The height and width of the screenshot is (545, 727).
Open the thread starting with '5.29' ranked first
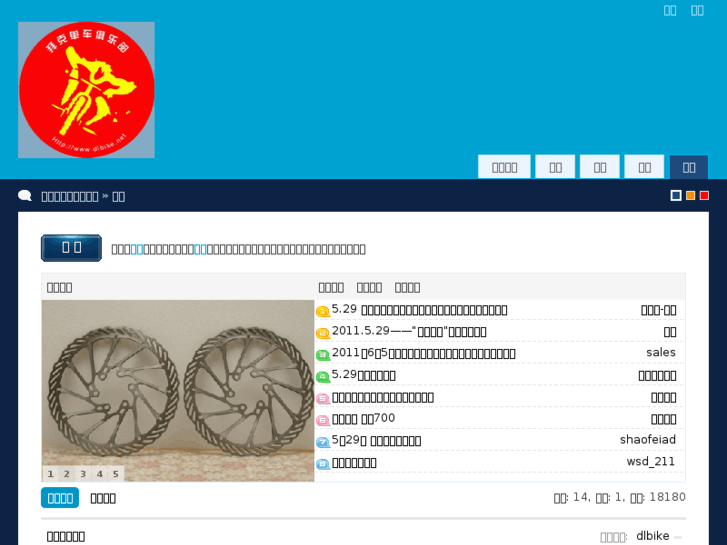tap(420, 310)
